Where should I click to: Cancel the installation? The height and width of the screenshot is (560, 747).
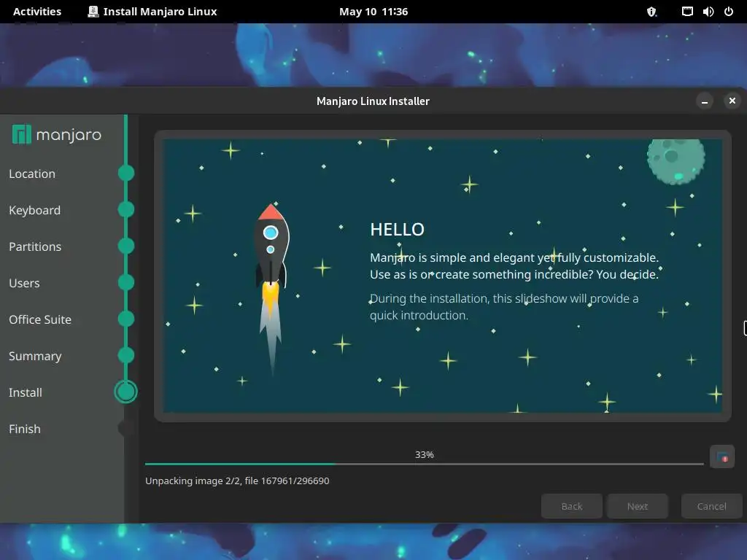click(x=712, y=506)
